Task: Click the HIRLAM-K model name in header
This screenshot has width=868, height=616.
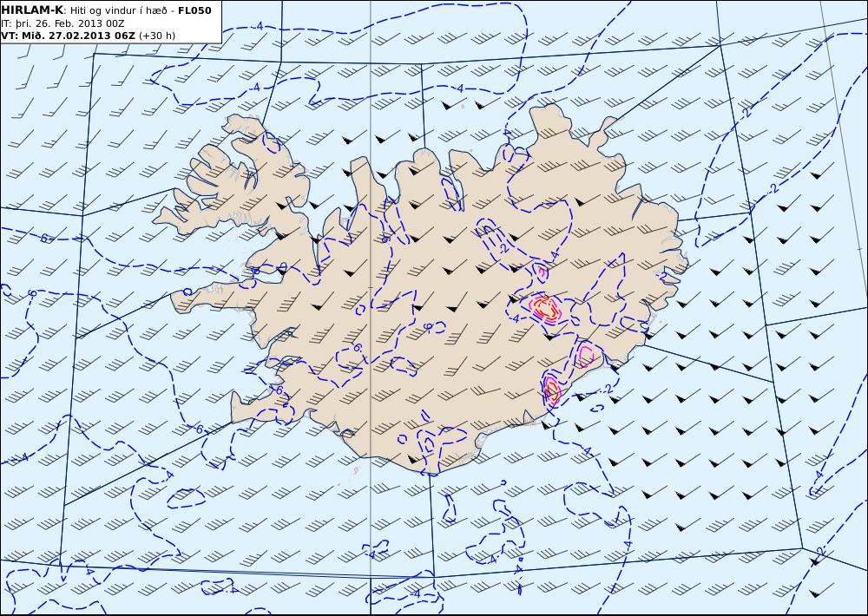Action: tap(32, 10)
